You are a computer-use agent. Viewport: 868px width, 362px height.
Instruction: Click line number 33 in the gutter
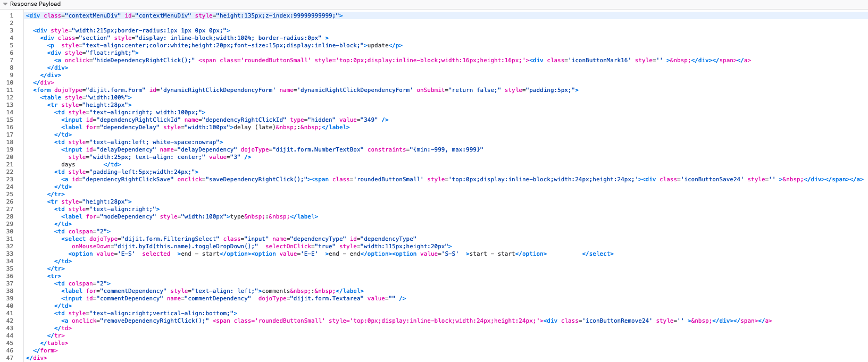point(10,254)
